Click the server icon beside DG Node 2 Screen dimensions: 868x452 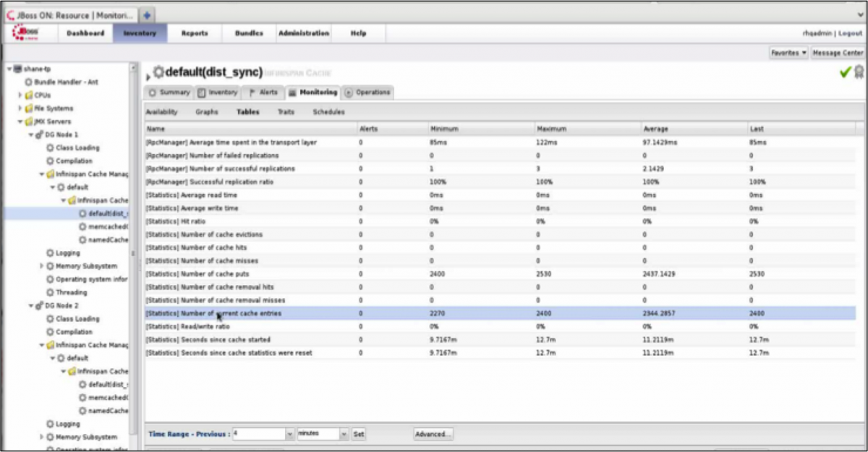click(x=39, y=306)
